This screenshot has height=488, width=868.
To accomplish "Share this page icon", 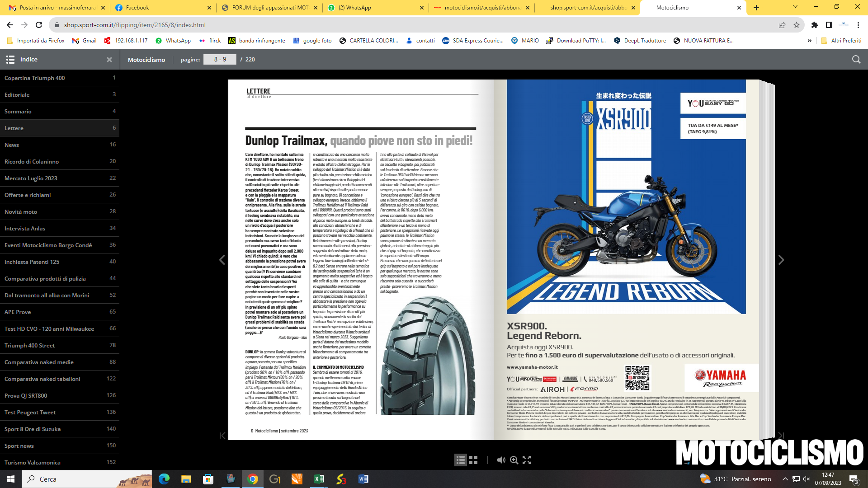I will coord(782,25).
